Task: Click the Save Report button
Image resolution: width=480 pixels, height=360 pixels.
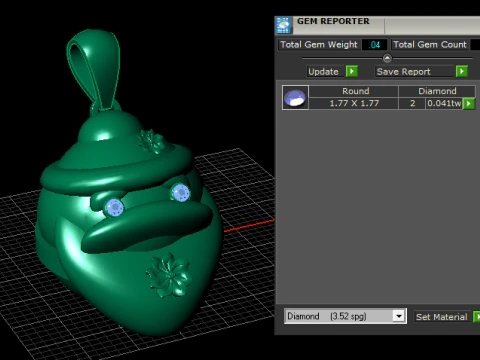Action: click(414, 72)
